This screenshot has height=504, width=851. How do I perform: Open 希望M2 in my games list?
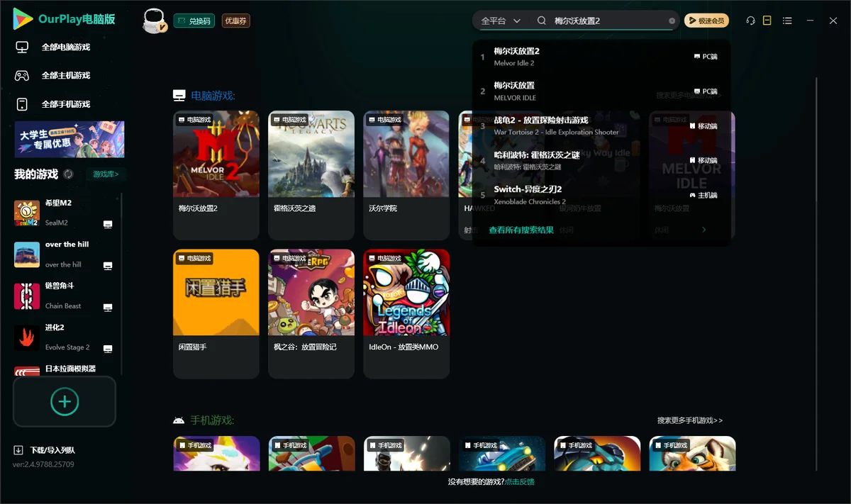pos(64,213)
